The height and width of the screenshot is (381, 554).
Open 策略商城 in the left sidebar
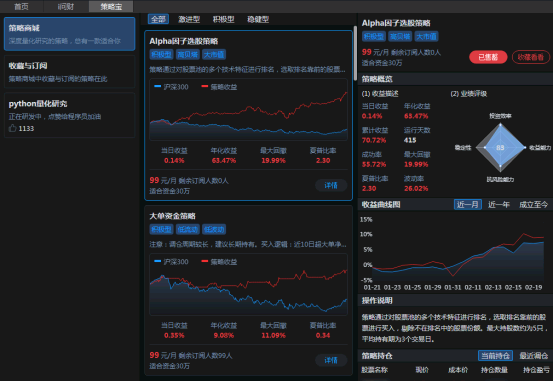pyautogui.click(x=70, y=34)
